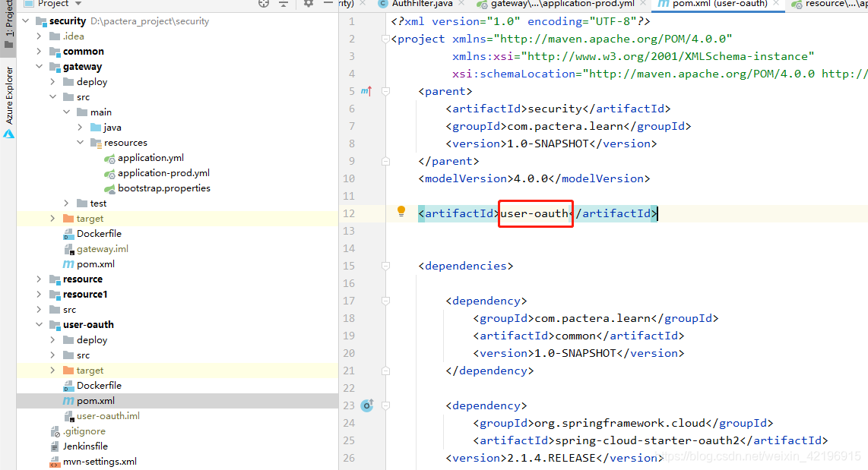Viewport: 868px width, 470px height.
Task: Click the gutter marker icon on line 23
Action: click(x=367, y=405)
